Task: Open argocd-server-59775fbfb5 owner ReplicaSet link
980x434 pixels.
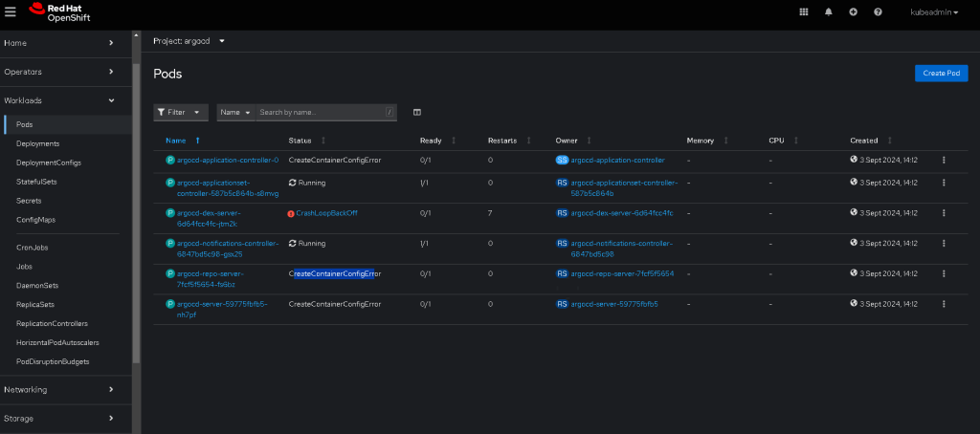Action: pos(614,305)
